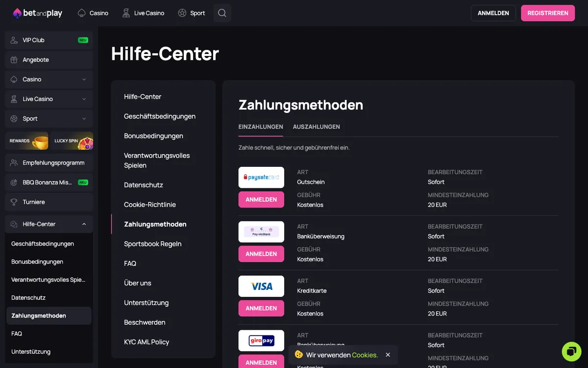Dismiss the cookie notice
This screenshot has height=368, width=588.
tap(388, 355)
